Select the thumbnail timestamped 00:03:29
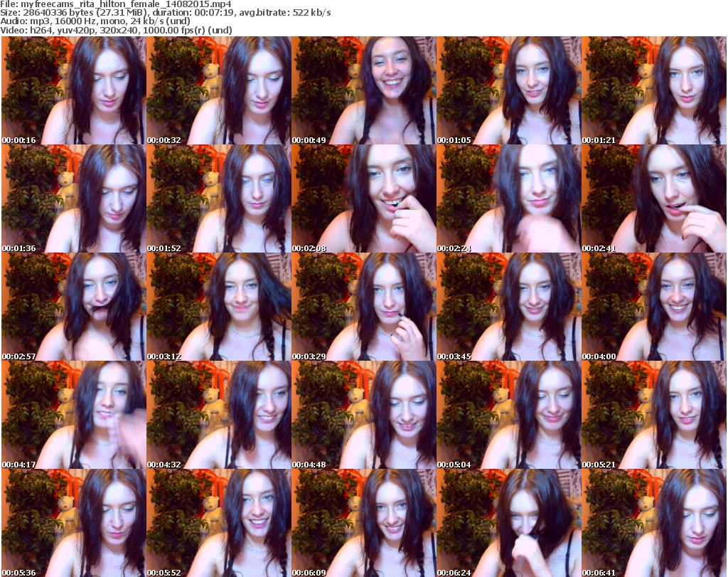728x577 pixels. pos(364,307)
